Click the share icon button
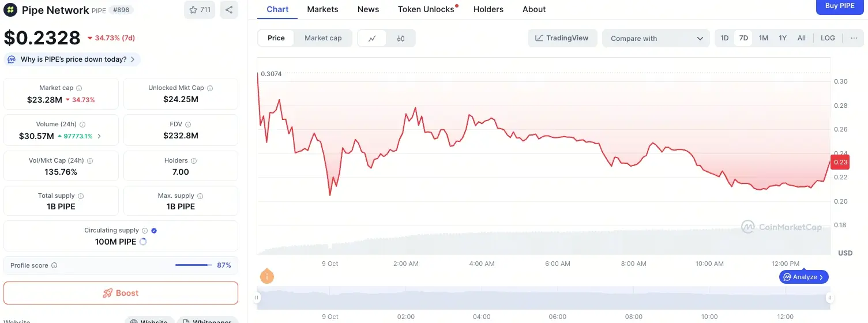Screen dimensions: 868x323 pos(229,10)
